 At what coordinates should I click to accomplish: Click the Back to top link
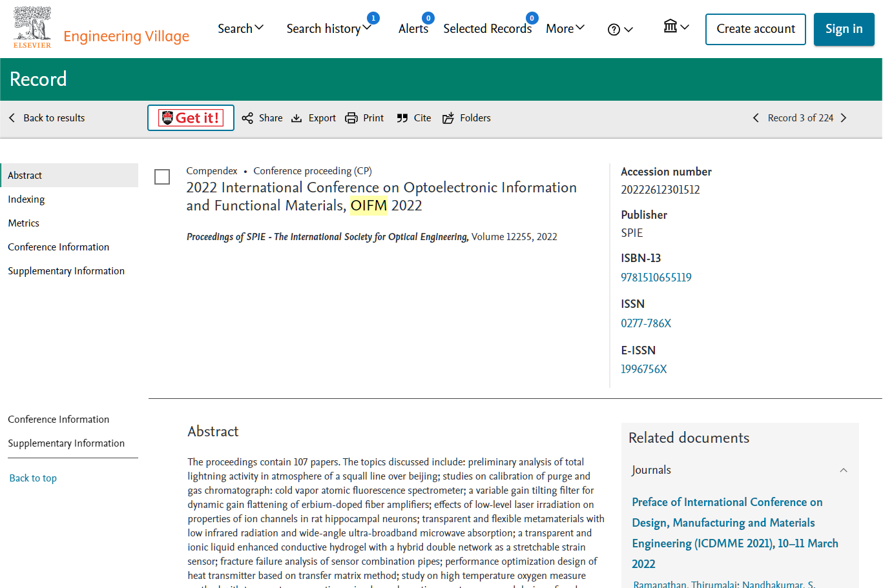33,478
